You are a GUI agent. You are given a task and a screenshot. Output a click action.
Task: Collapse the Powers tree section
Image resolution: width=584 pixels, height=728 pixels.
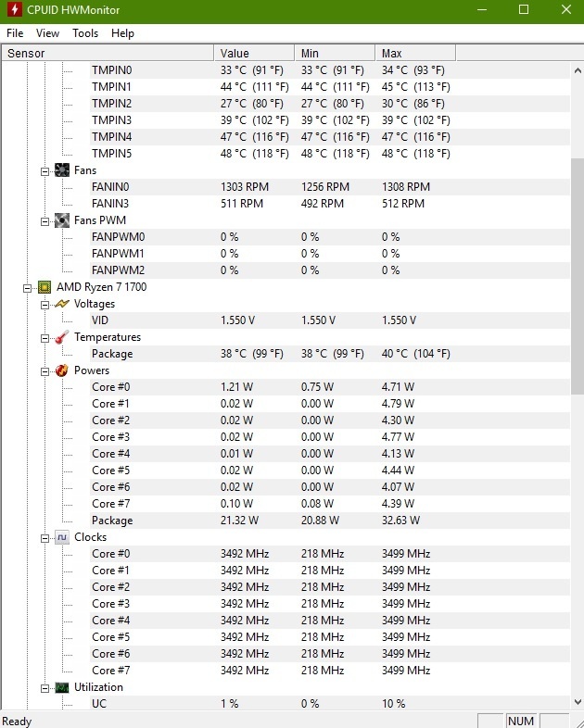coord(45,370)
